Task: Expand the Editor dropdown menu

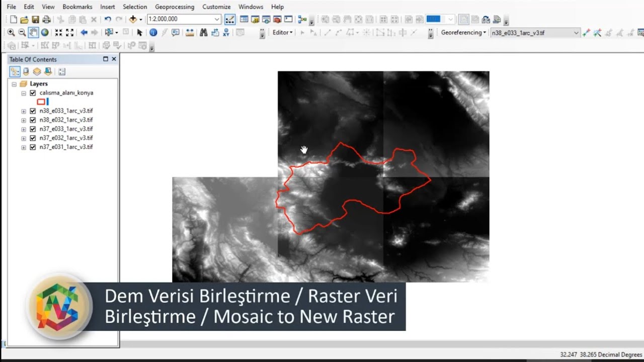Action: [283, 32]
